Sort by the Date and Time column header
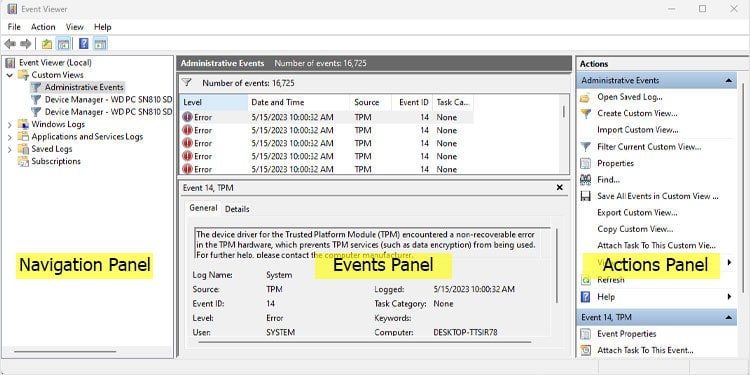The height and width of the screenshot is (375, 750). [299, 102]
